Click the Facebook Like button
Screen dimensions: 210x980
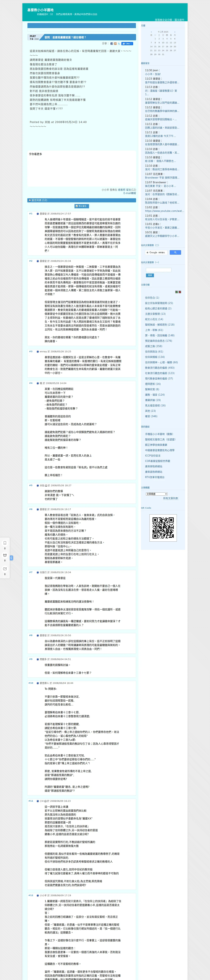point(127,44)
